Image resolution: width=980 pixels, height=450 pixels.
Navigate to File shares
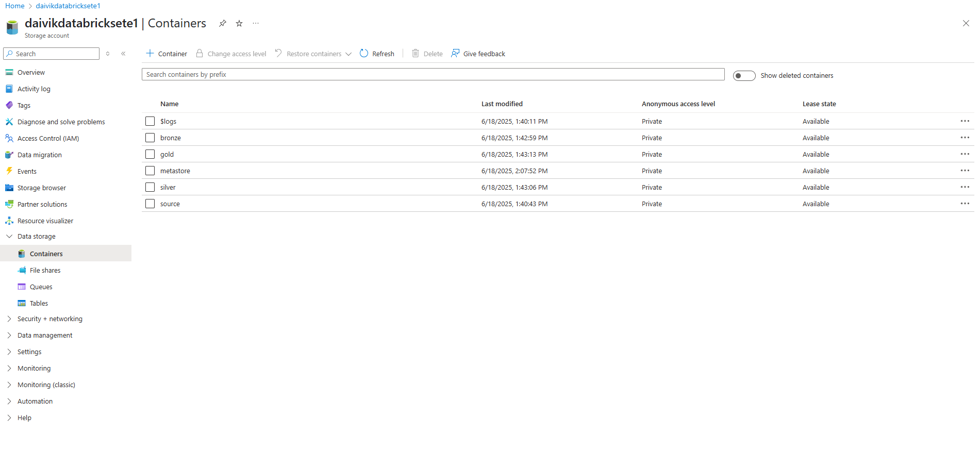click(x=45, y=270)
